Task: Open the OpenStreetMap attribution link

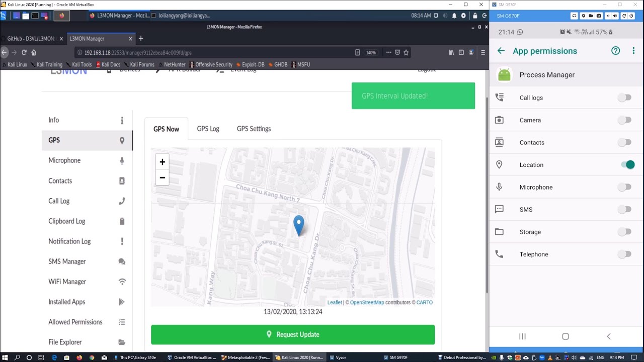Action: [x=367, y=303]
